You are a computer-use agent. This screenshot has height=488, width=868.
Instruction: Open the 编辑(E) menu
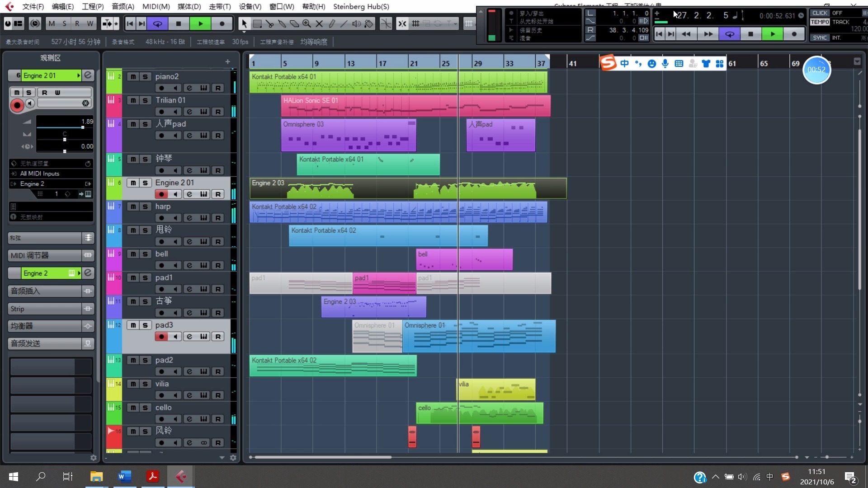click(x=63, y=6)
